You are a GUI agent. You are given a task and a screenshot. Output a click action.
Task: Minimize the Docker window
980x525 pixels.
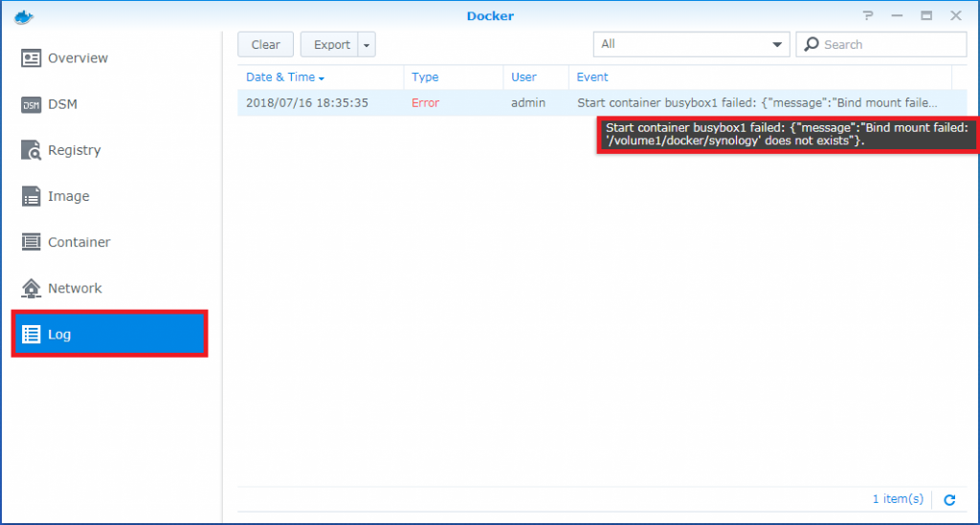tap(897, 15)
